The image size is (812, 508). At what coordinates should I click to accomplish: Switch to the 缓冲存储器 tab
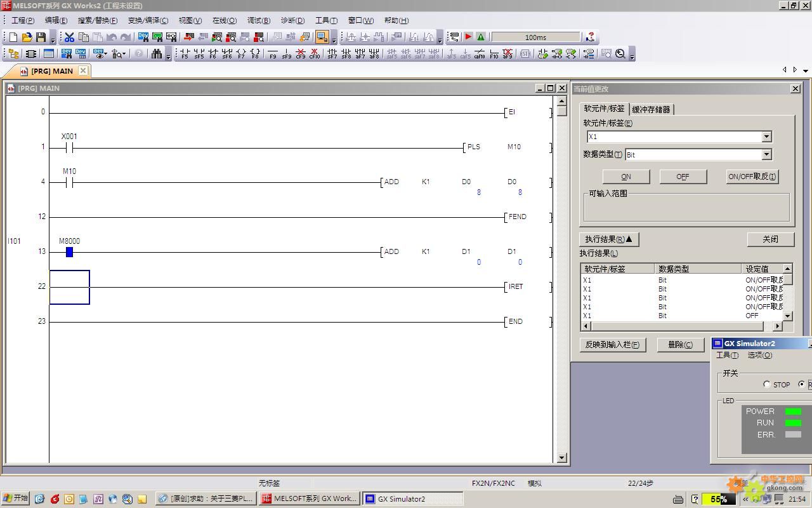652,109
